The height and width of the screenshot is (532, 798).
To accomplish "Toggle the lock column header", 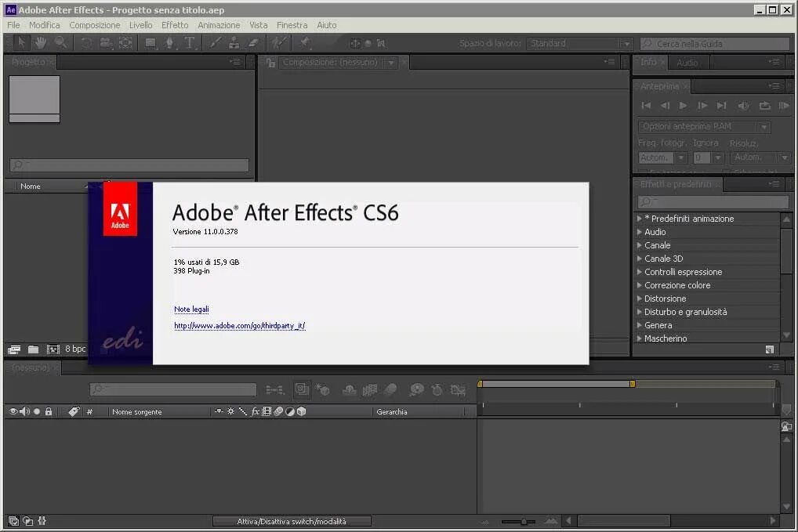I will coord(49,411).
